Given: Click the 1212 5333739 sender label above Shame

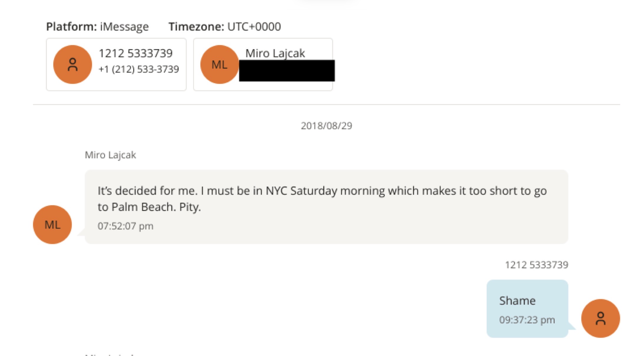Looking at the screenshot, I should point(536,265).
